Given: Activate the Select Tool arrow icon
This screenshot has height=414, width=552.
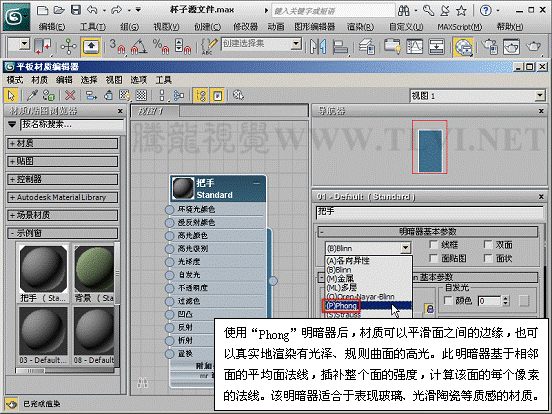Looking at the screenshot, I should click(x=11, y=95).
